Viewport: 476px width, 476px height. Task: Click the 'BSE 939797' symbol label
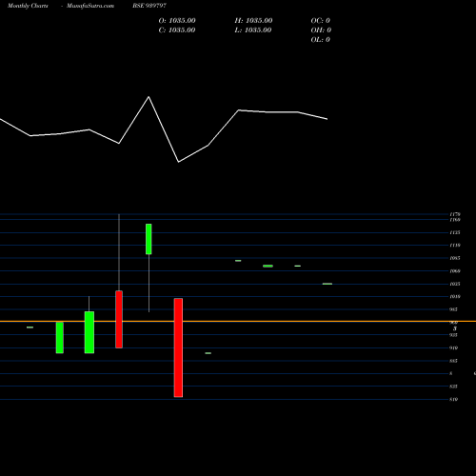(149, 6)
